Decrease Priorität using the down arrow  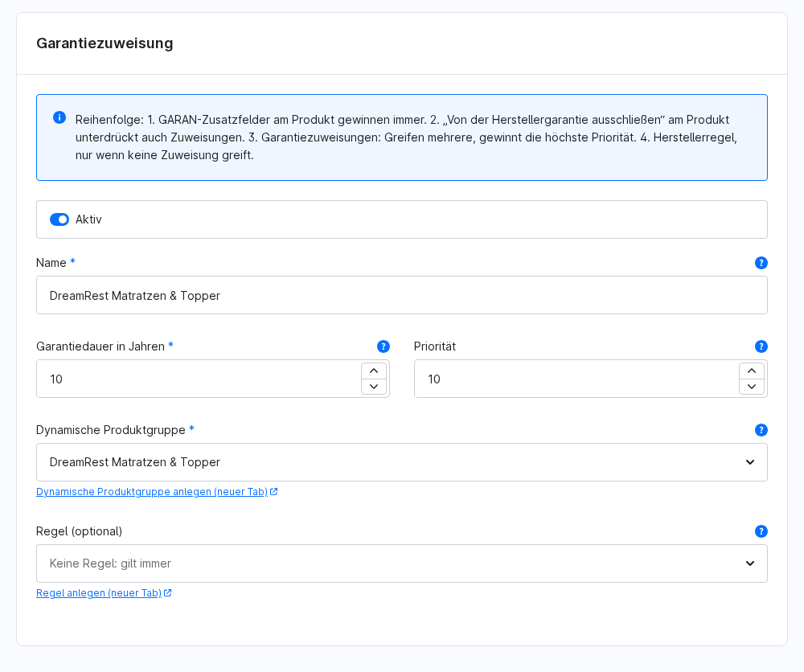pos(752,387)
